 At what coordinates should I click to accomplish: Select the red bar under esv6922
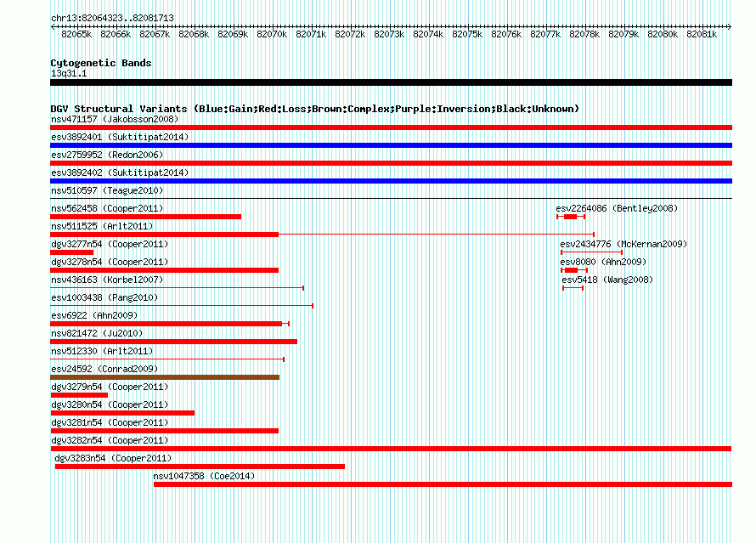[170, 324]
